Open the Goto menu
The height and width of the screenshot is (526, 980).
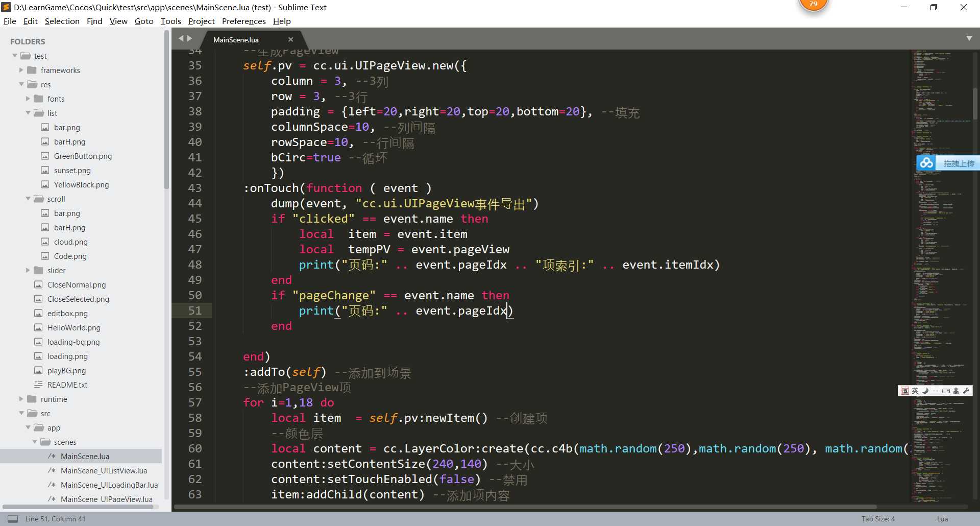[144, 21]
